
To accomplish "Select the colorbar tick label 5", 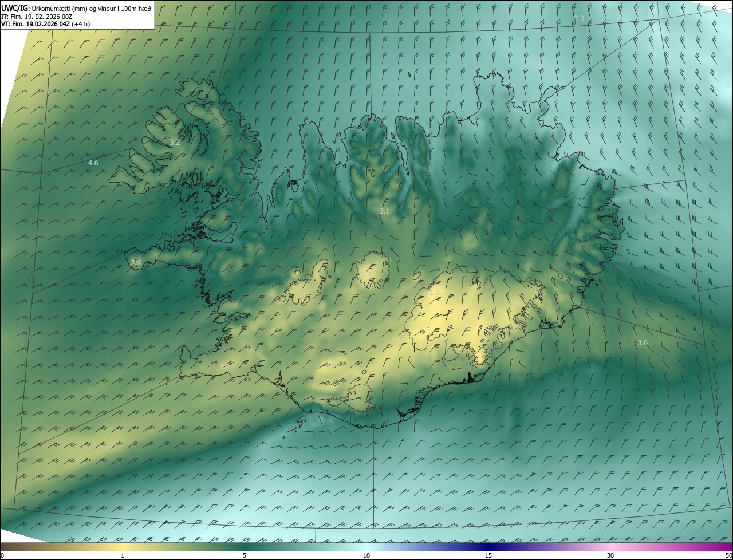I will [245, 555].
